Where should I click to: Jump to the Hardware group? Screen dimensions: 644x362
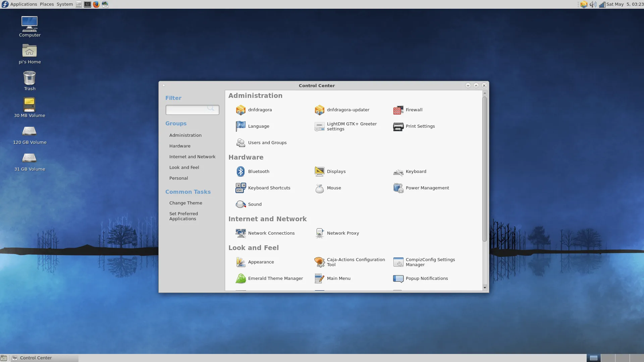pos(180,146)
